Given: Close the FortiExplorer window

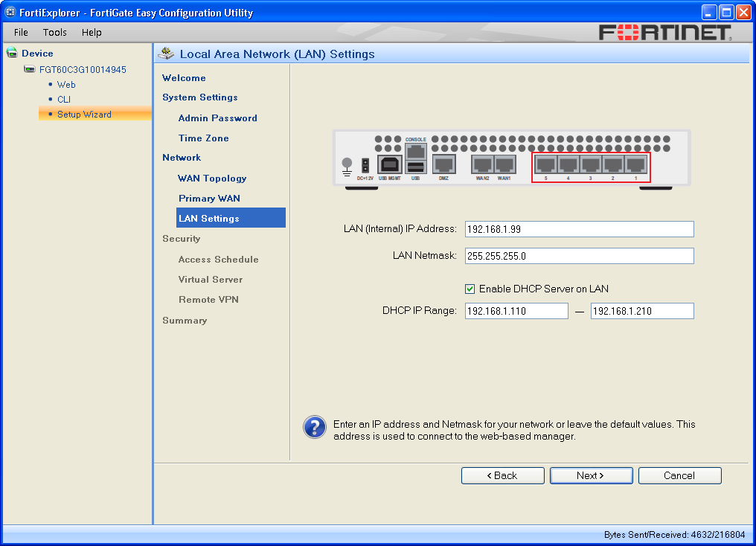Looking at the screenshot, I should click(x=743, y=12).
